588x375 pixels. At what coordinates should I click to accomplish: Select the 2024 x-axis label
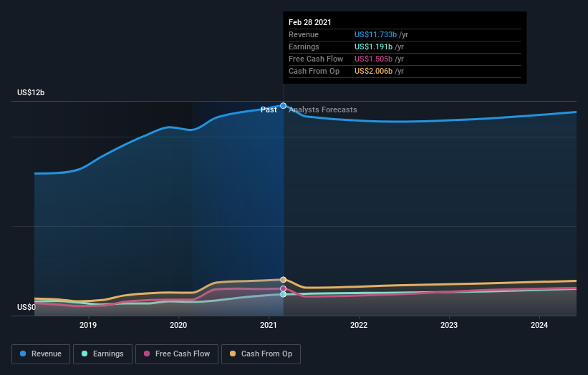point(539,325)
